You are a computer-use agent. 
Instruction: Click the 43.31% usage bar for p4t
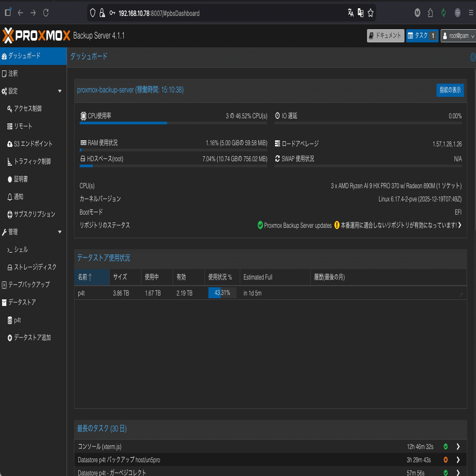(222, 293)
